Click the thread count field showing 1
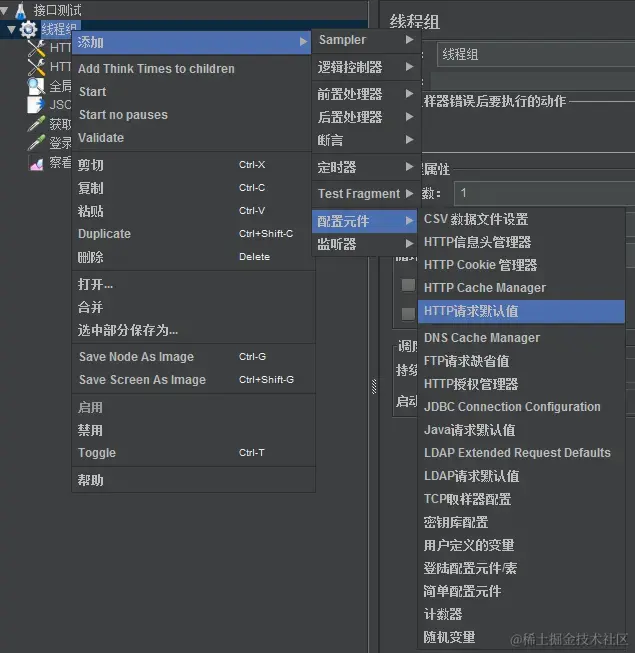Image resolution: width=635 pixels, height=653 pixels. pos(545,193)
